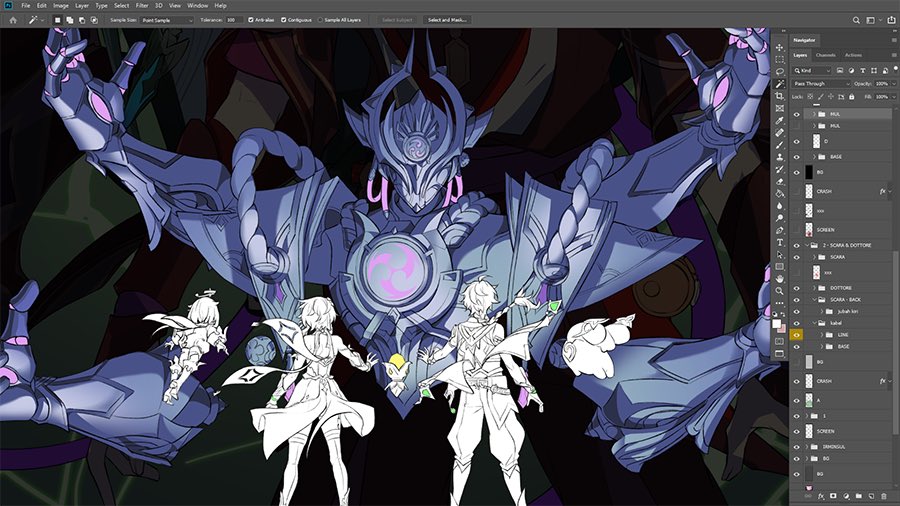Click the Add layer mask icon
The width and height of the screenshot is (900, 506).
(833, 496)
